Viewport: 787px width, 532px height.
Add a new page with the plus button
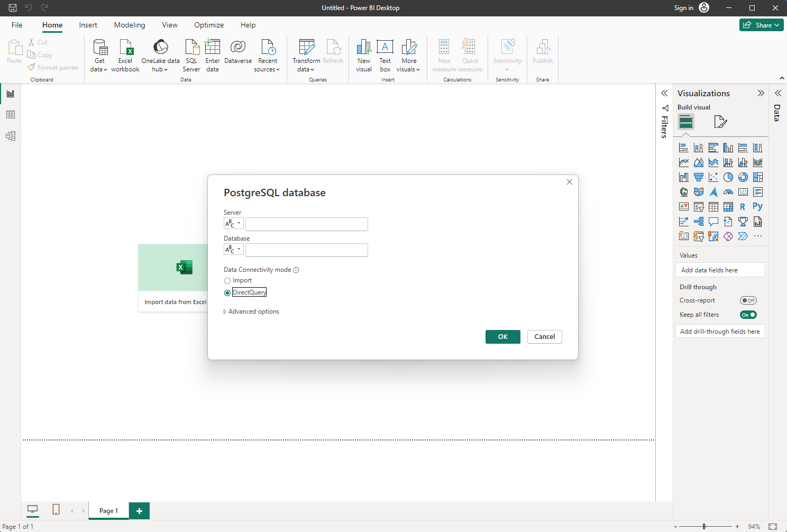(x=140, y=511)
